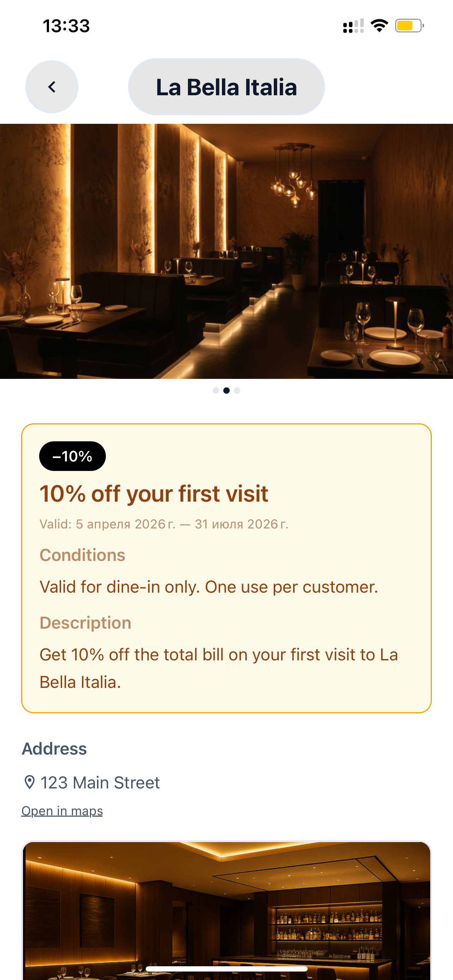Tap the Conditions section heading
Image resolution: width=453 pixels, height=980 pixels.
click(x=83, y=555)
